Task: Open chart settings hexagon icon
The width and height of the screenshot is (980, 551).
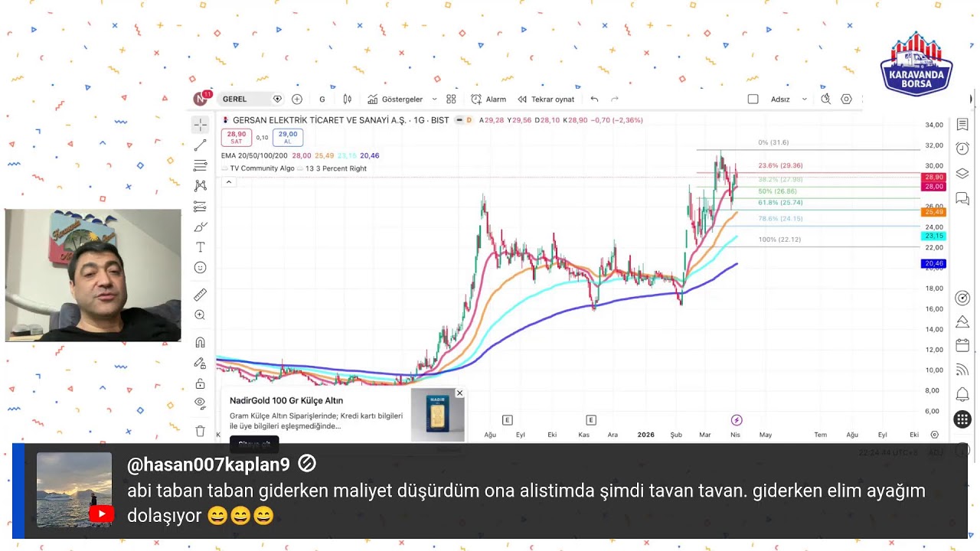Action: pos(846,99)
